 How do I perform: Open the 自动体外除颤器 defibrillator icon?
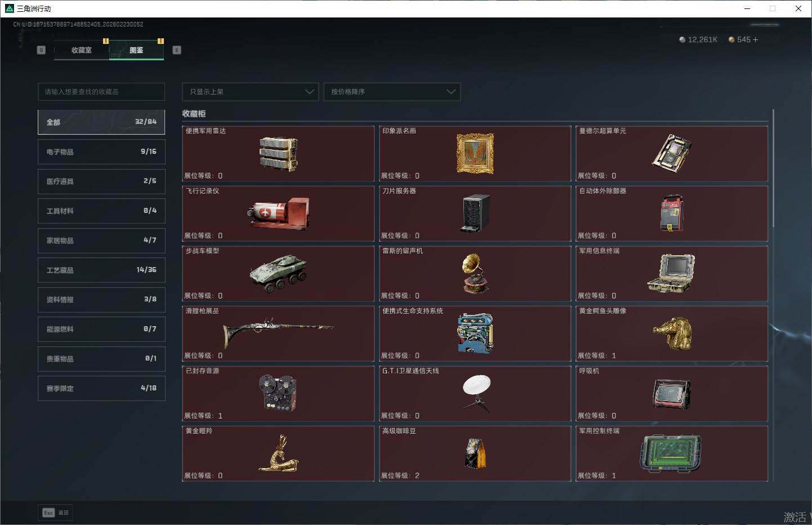click(x=672, y=213)
